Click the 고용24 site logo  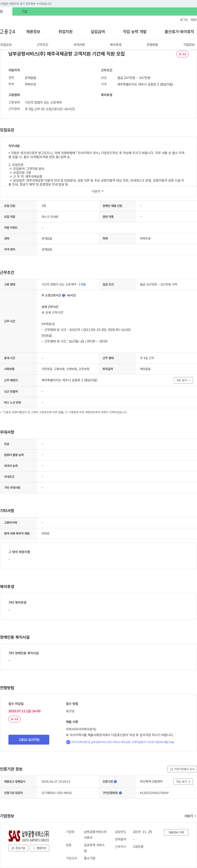[7, 32]
